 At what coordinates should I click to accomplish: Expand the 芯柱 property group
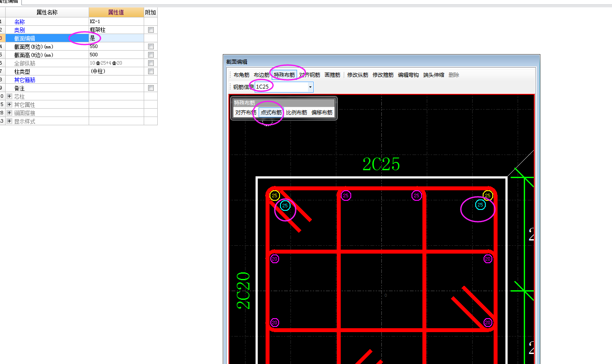click(x=9, y=96)
